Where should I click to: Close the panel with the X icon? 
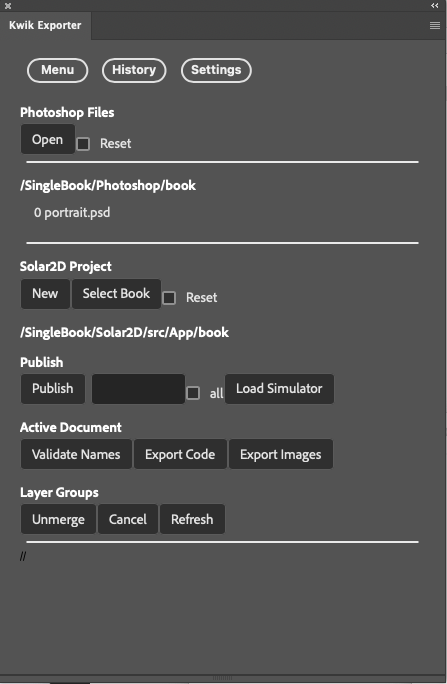[x=8, y=6]
